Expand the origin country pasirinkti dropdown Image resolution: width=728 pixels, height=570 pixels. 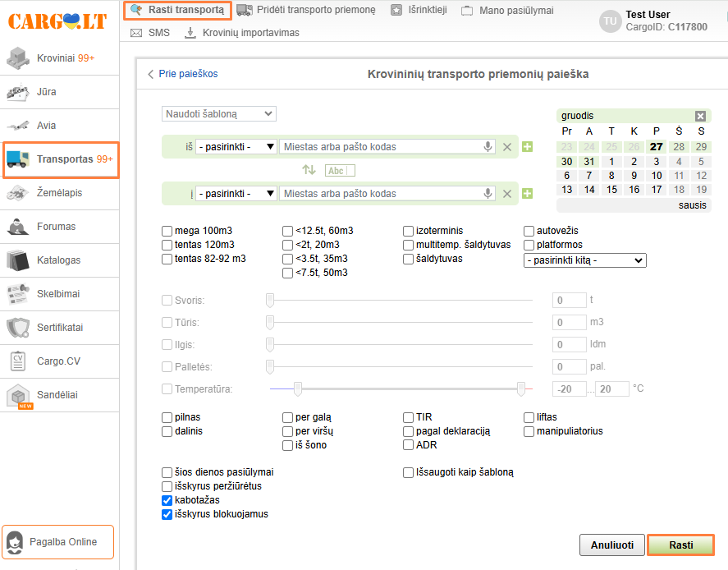click(x=236, y=147)
